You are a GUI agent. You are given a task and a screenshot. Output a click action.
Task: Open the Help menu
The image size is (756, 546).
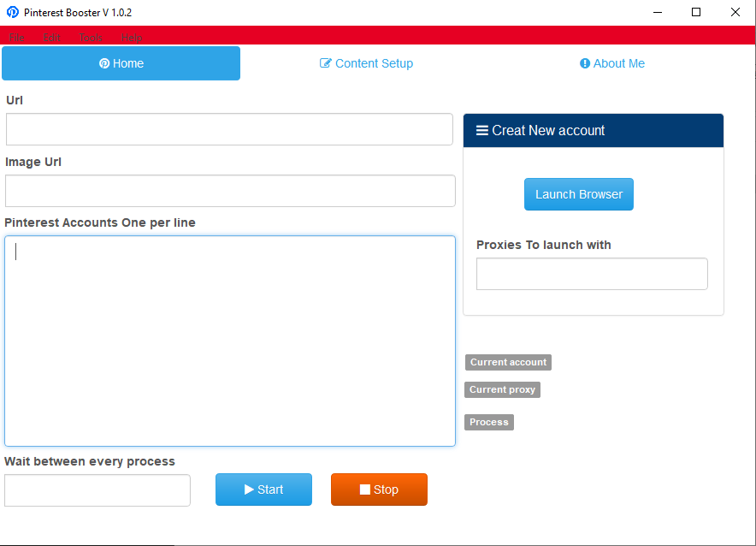pos(131,38)
